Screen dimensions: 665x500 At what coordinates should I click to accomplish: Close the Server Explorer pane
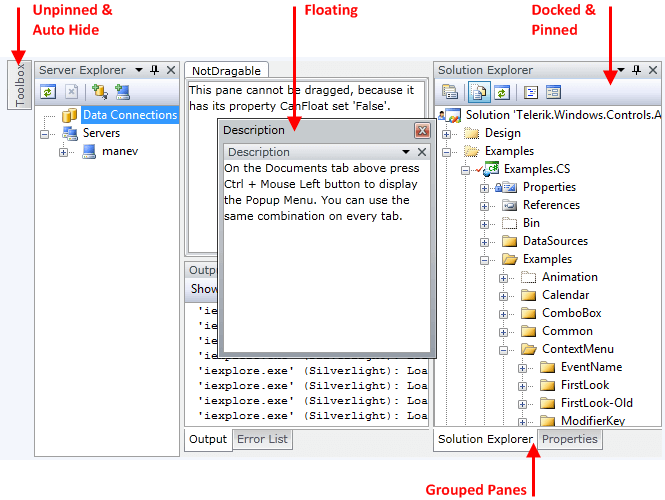point(171,70)
